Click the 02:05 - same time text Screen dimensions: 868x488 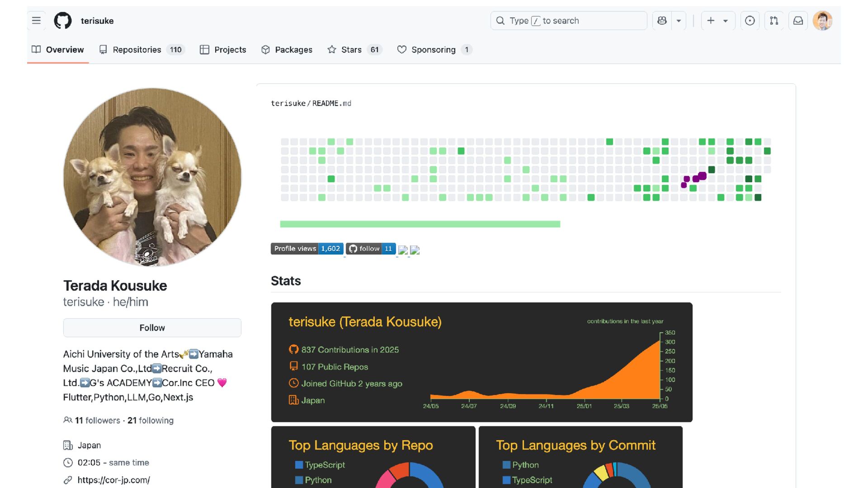113,463
